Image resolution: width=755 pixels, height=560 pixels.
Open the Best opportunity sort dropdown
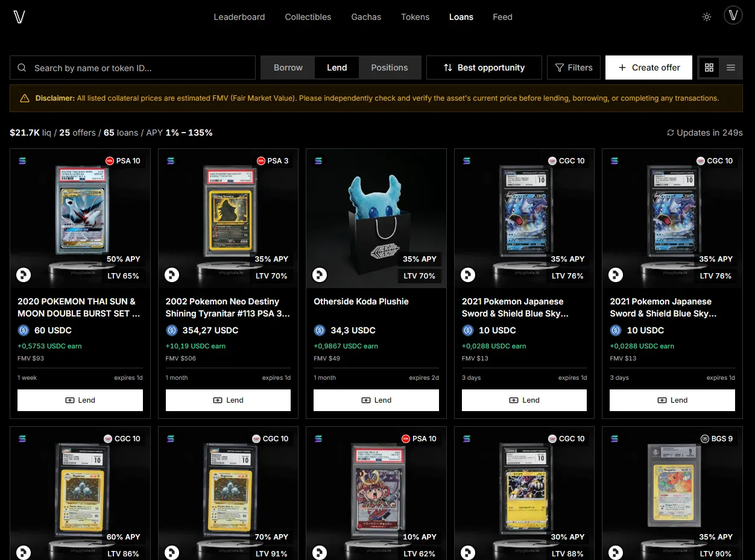point(484,68)
